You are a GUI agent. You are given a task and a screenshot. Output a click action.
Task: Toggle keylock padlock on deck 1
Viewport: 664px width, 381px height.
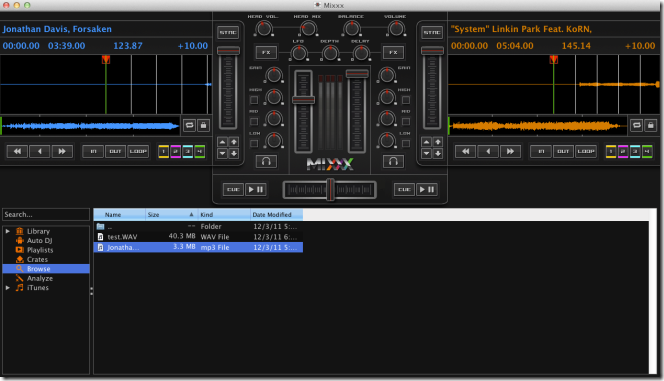(203, 125)
